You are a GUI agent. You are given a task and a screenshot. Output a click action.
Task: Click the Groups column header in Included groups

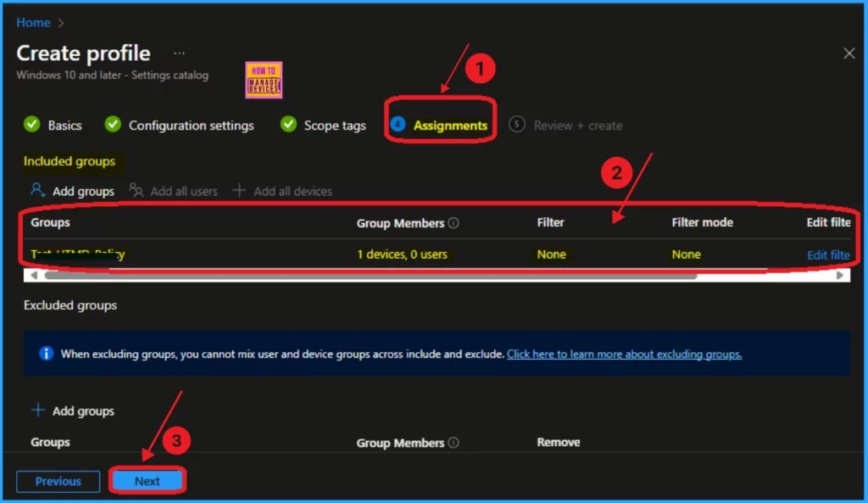[x=50, y=222]
